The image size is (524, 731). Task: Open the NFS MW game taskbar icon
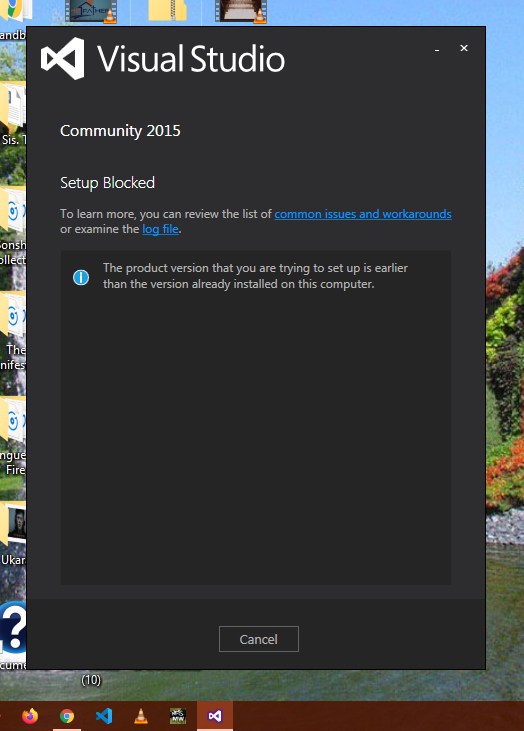pos(178,716)
